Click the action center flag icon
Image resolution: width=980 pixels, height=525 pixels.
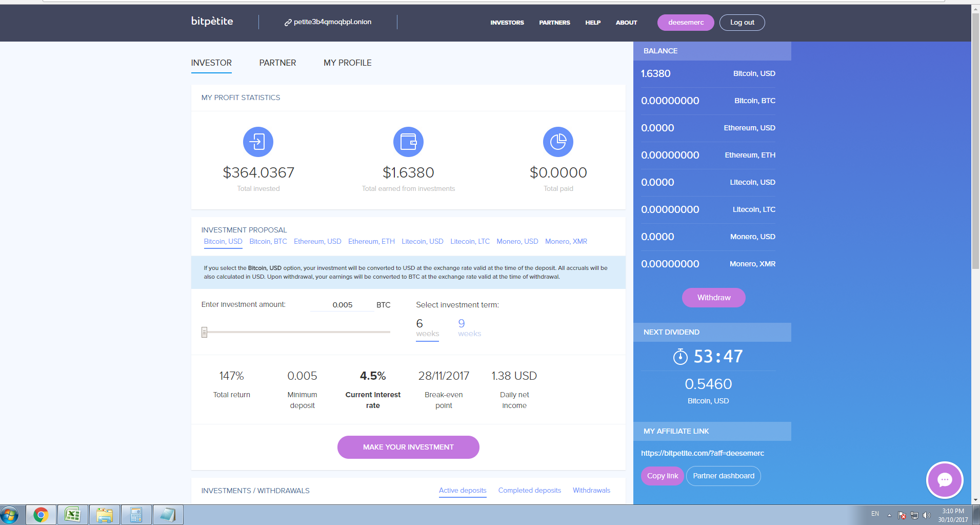tap(902, 515)
